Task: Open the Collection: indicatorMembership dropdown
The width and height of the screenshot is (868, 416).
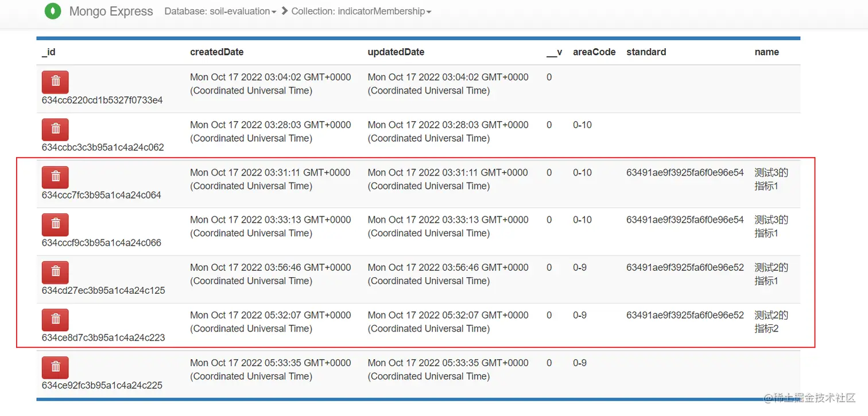Action: [362, 11]
